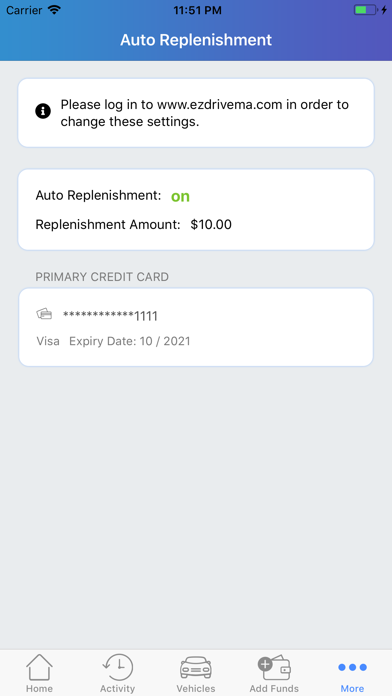
Task: Select the Vehicles car icon
Action: point(196,668)
